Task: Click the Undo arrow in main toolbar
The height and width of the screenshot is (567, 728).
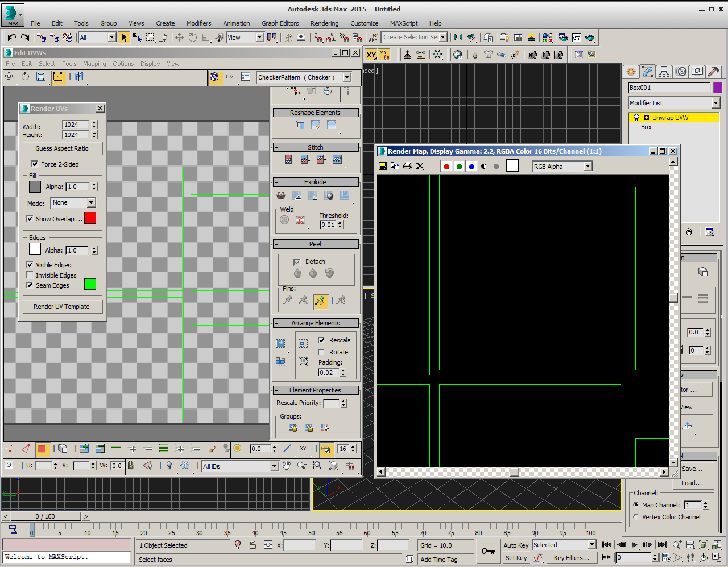Action: pos(11,38)
